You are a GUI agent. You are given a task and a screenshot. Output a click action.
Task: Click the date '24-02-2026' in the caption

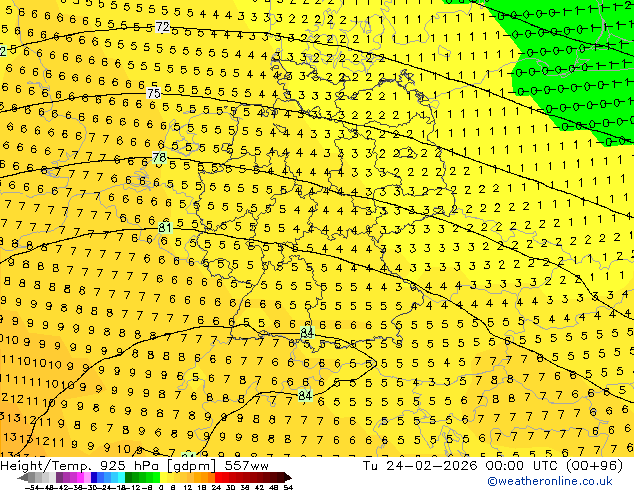(x=431, y=466)
